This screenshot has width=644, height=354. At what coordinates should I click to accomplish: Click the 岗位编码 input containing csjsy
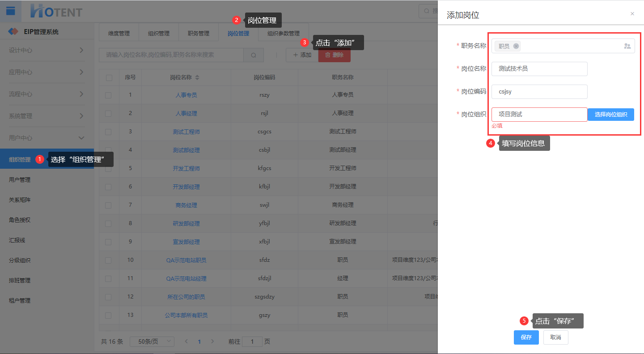click(539, 92)
